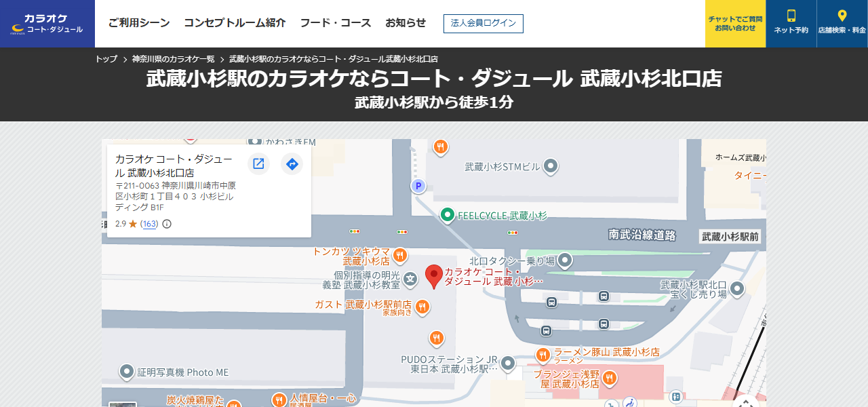Viewport: 868px width, 407px height.
Task: Open ネット予約 smartphone icon button
Action: coord(791,24)
